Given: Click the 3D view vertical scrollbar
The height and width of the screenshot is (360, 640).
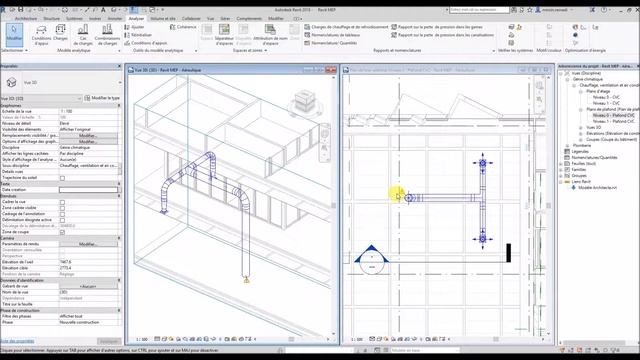Looking at the screenshot, I should pos(333,205).
